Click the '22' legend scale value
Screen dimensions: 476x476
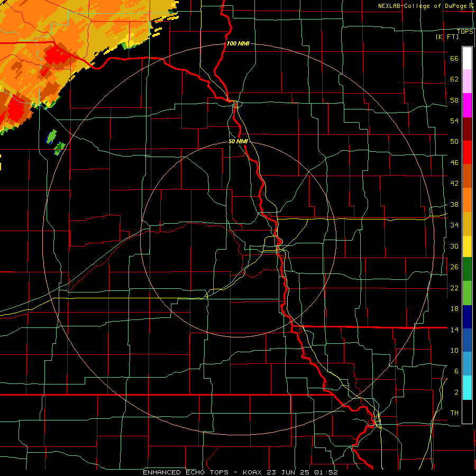pos(454,288)
